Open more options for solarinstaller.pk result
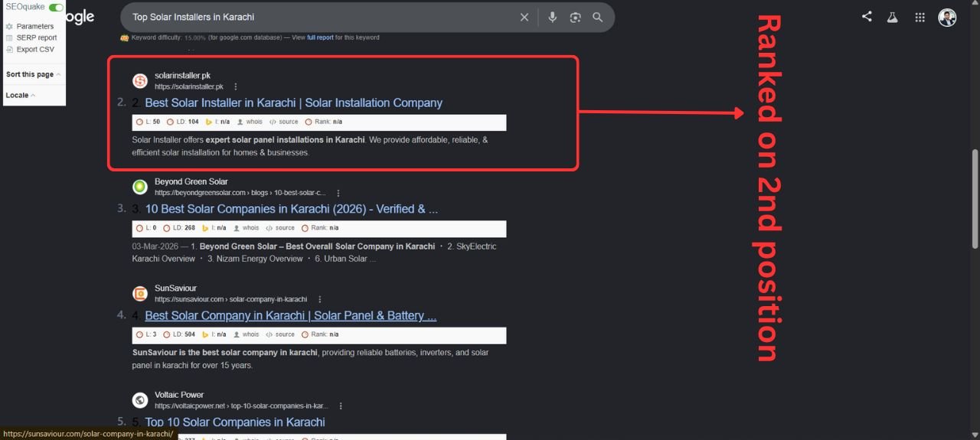This screenshot has width=980, height=440. [236, 86]
